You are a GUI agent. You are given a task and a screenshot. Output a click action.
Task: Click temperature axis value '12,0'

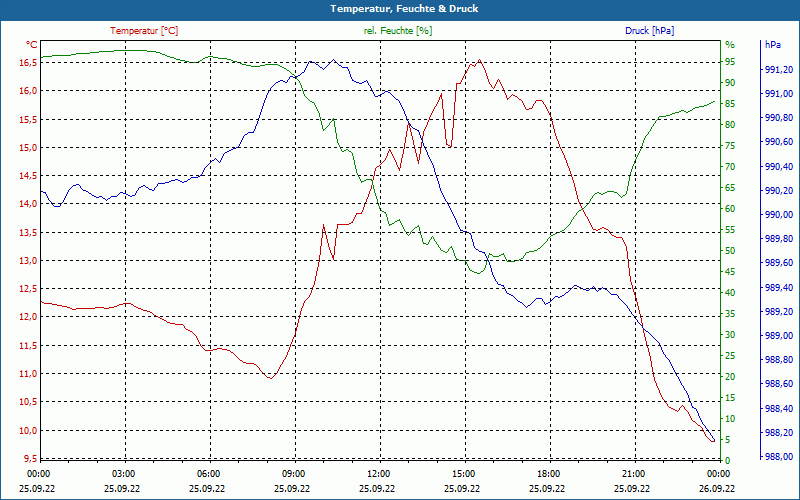29,317
